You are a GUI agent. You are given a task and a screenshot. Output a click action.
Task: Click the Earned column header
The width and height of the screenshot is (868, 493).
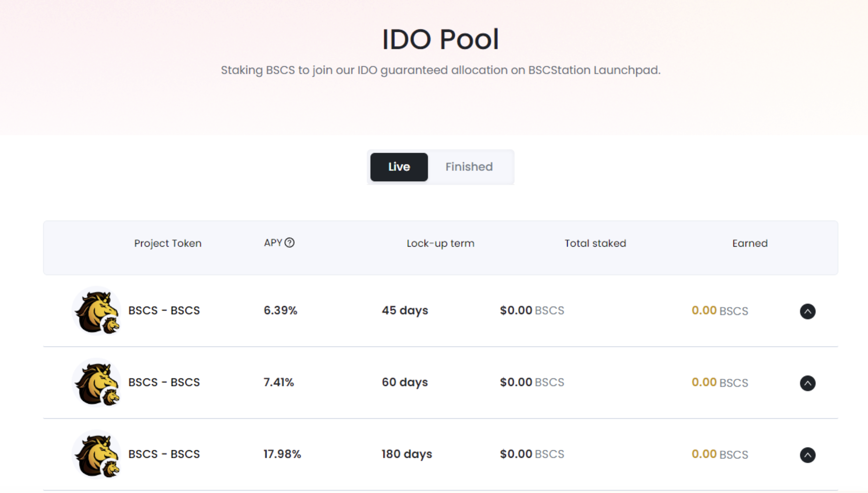point(750,243)
